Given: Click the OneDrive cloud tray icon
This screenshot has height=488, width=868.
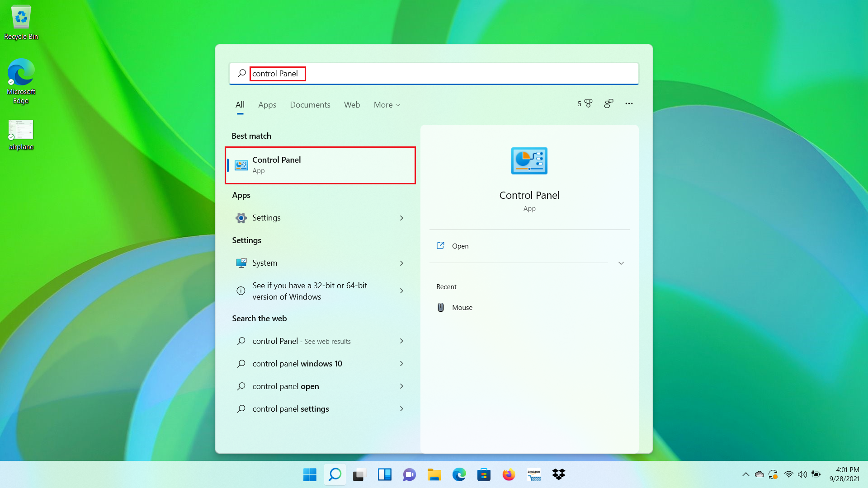Looking at the screenshot, I should (759, 474).
